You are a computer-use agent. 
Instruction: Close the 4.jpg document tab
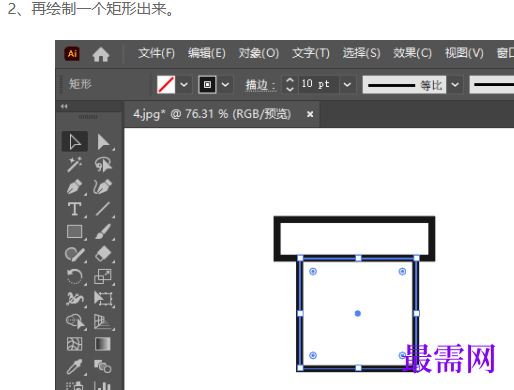[x=310, y=114]
